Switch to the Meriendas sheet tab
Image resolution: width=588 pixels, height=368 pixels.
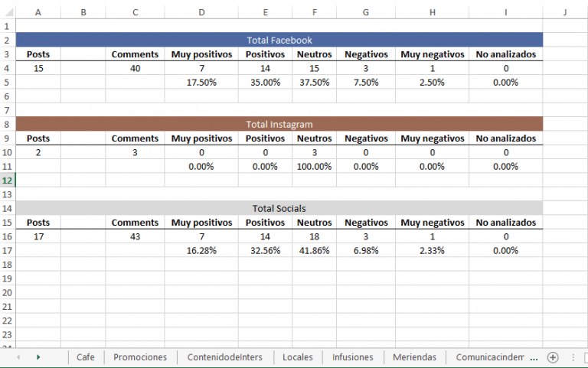[414, 357]
